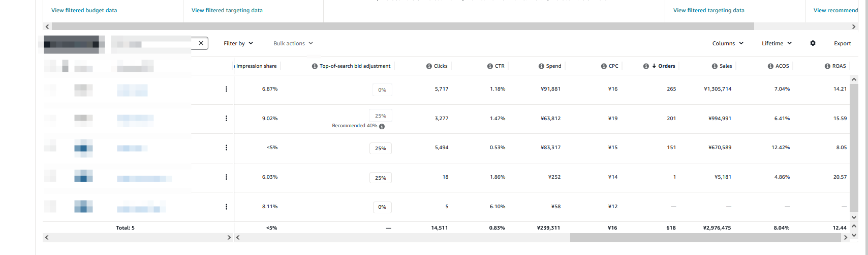Click the info icon beside ROAS header

pyautogui.click(x=827, y=66)
